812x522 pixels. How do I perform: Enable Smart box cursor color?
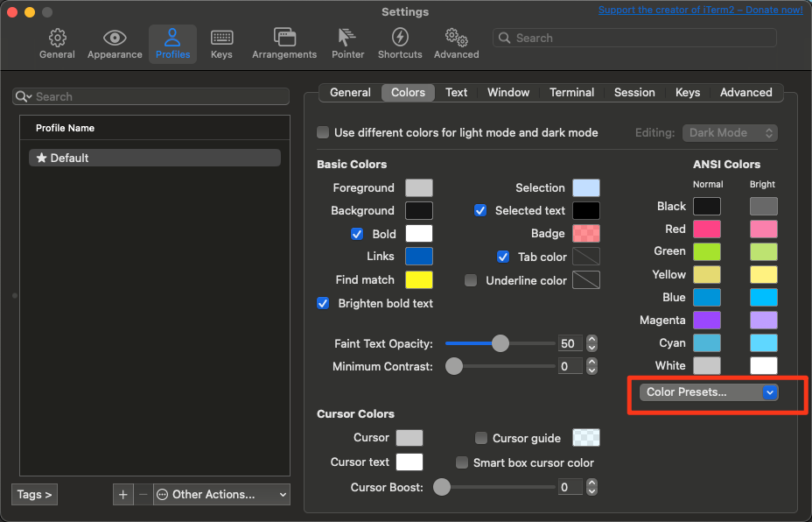point(462,462)
